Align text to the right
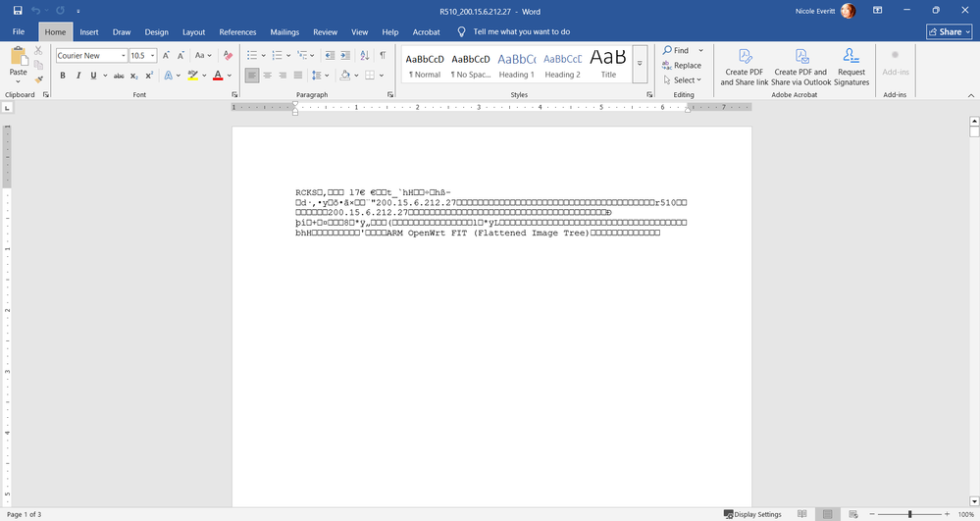Viewport: 980px width, 521px height. click(283, 76)
